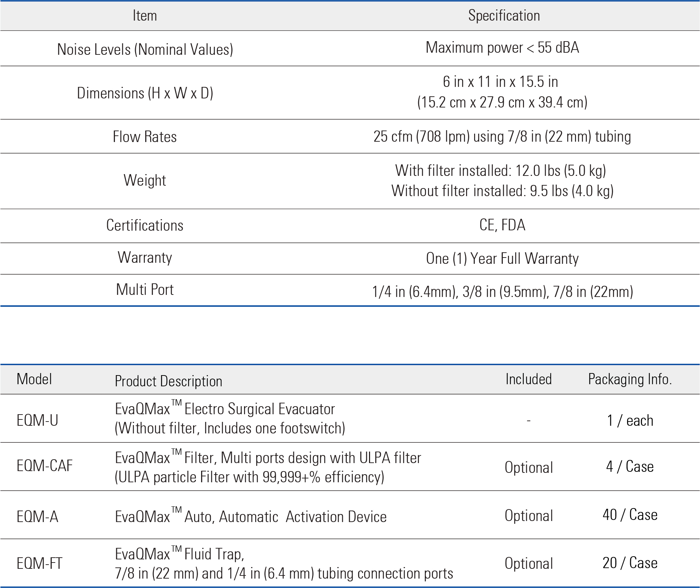Click the 'Item' column header

coord(145,16)
